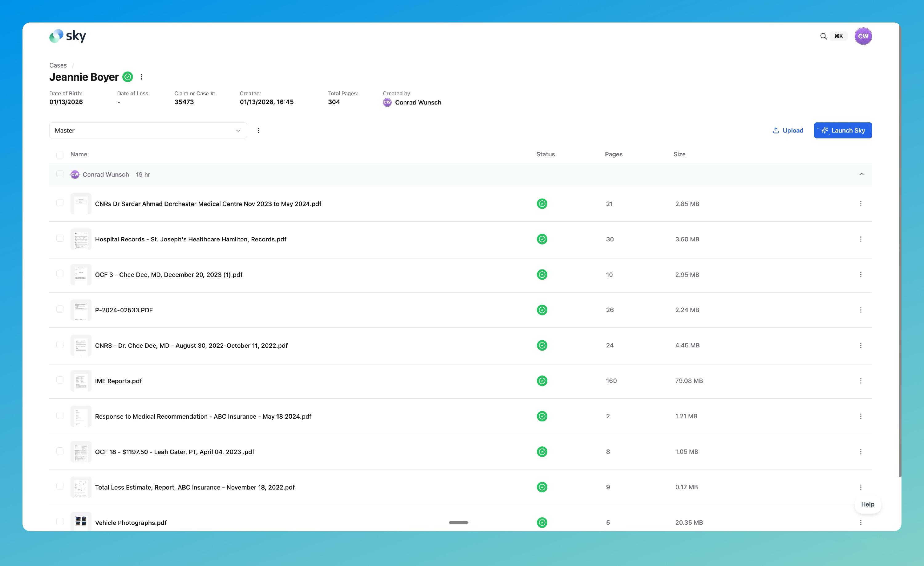The height and width of the screenshot is (566, 924).
Task: Tick the checkbox for Hospital Records file
Action: pyautogui.click(x=60, y=238)
